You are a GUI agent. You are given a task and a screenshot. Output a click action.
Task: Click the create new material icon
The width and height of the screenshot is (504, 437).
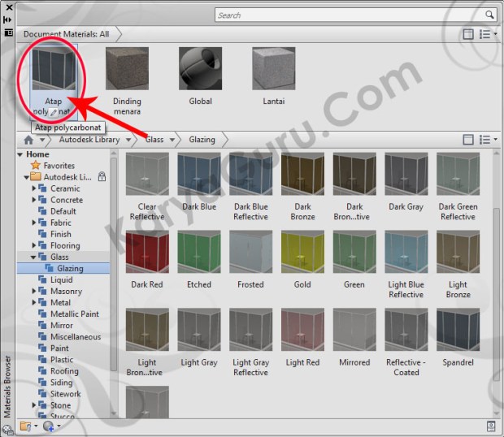click(x=49, y=426)
